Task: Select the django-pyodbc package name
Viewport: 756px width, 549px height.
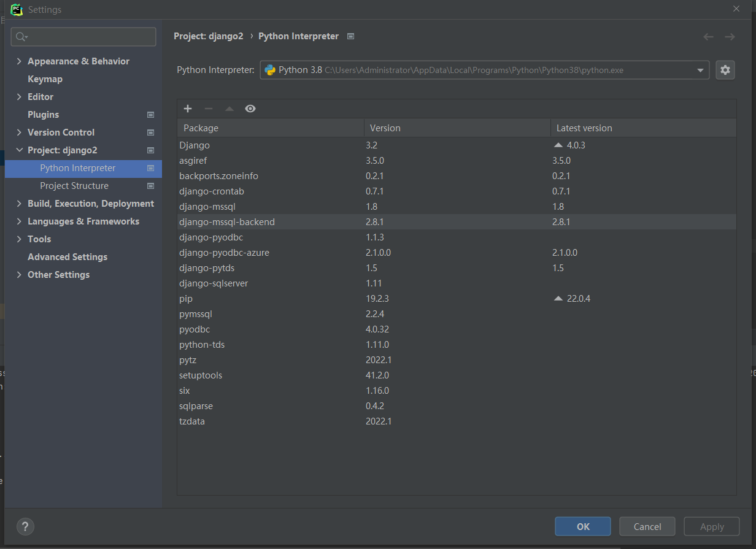Action: click(x=212, y=237)
